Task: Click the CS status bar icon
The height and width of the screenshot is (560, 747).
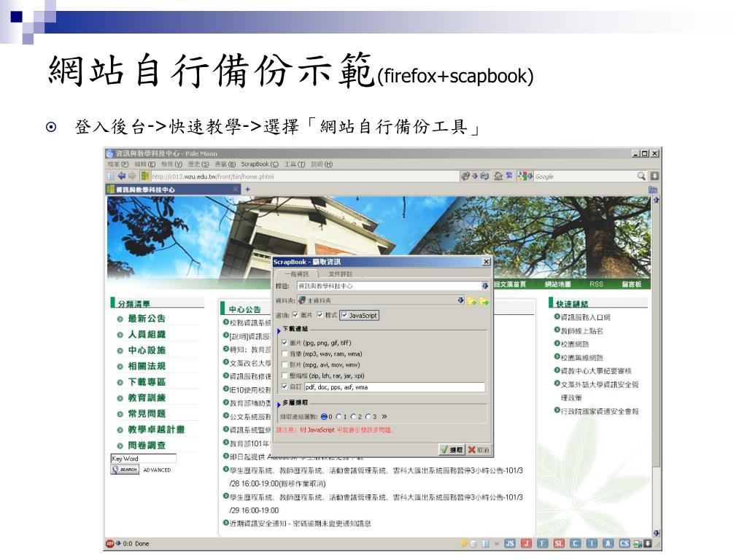Action: coord(624,544)
